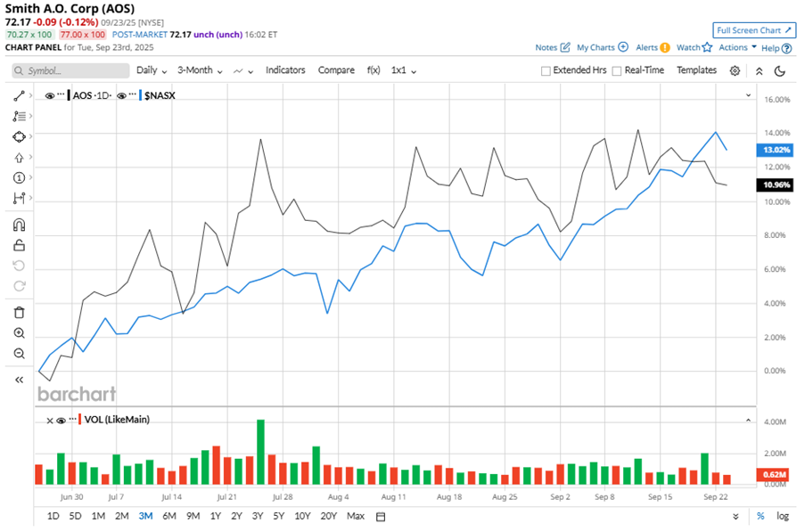Open the 1x1 grid layout dropdown

404,70
